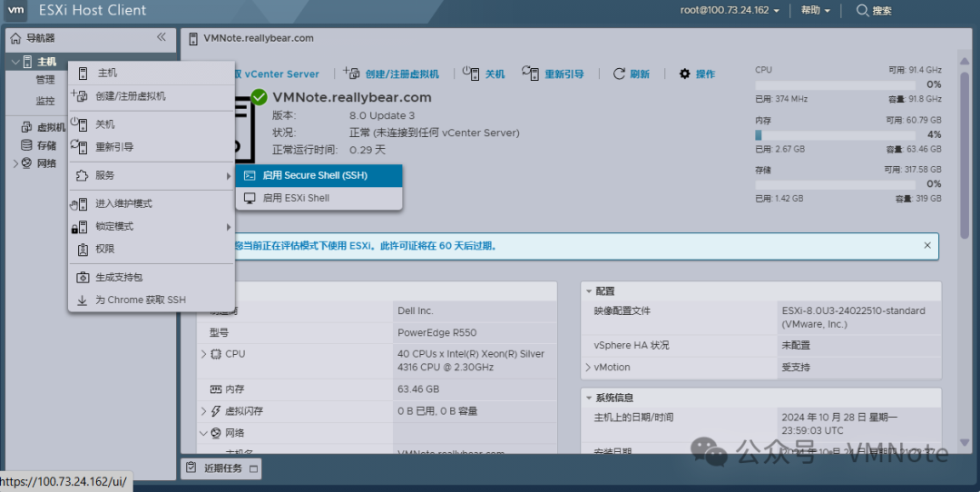Image resolution: width=980 pixels, height=492 pixels.
Task: Click the PowerEdge R550 model value
Action: coord(436,332)
